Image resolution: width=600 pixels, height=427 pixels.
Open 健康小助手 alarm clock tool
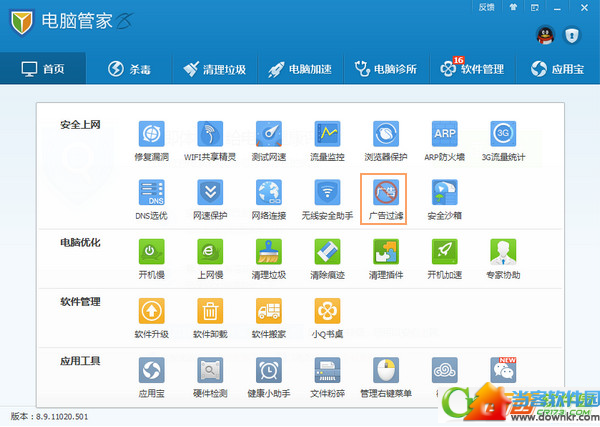coord(269,377)
